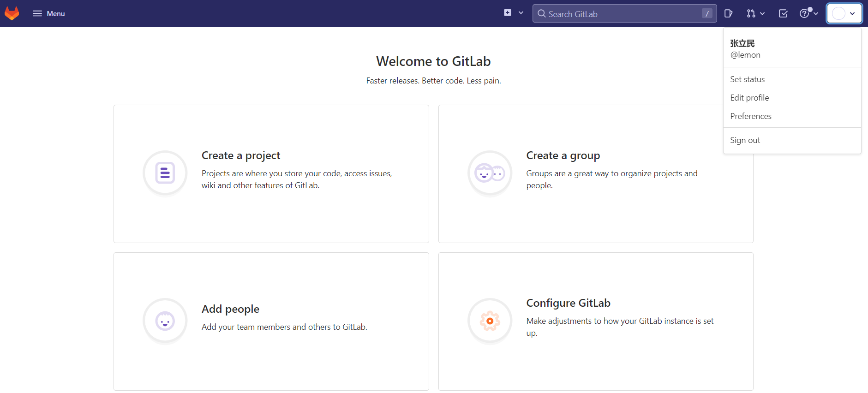Open the Add people heading
This screenshot has width=868, height=393.
(230, 309)
